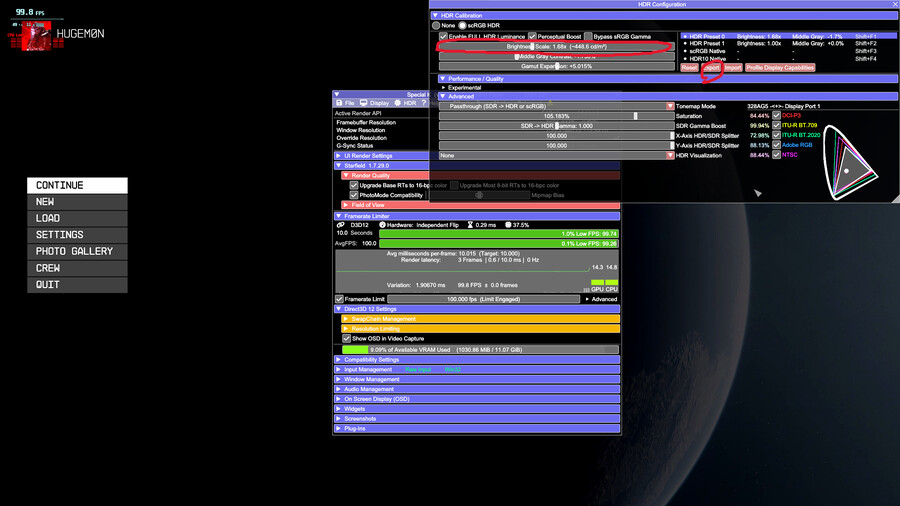
Task: Select HDR Preset 0 row
Action: click(789, 36)
